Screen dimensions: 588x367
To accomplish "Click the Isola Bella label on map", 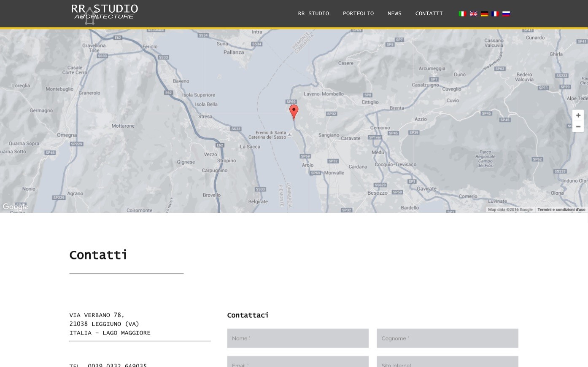I will click(x=206, y=104).
